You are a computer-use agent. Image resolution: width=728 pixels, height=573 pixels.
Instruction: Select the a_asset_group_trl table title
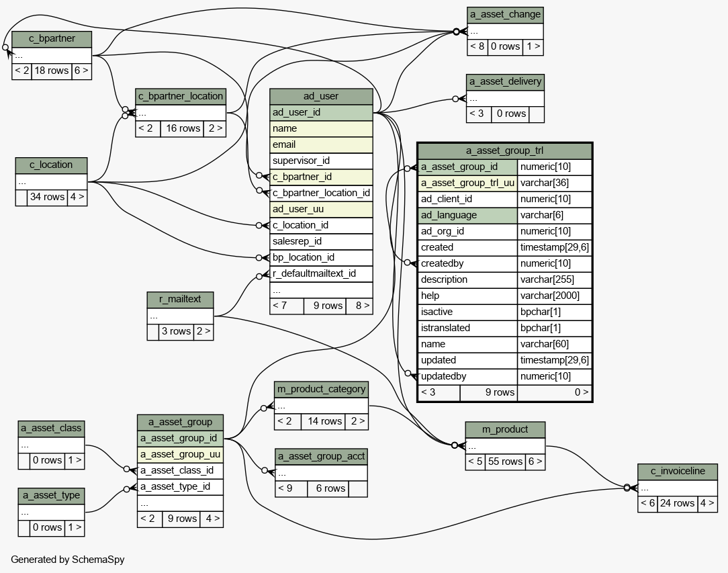[504, 151]
